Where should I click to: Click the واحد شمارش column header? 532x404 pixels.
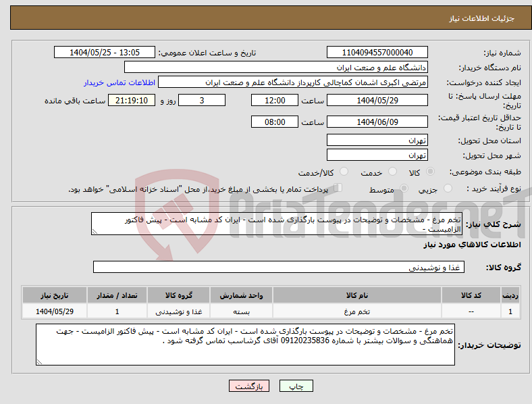[241, 295]
